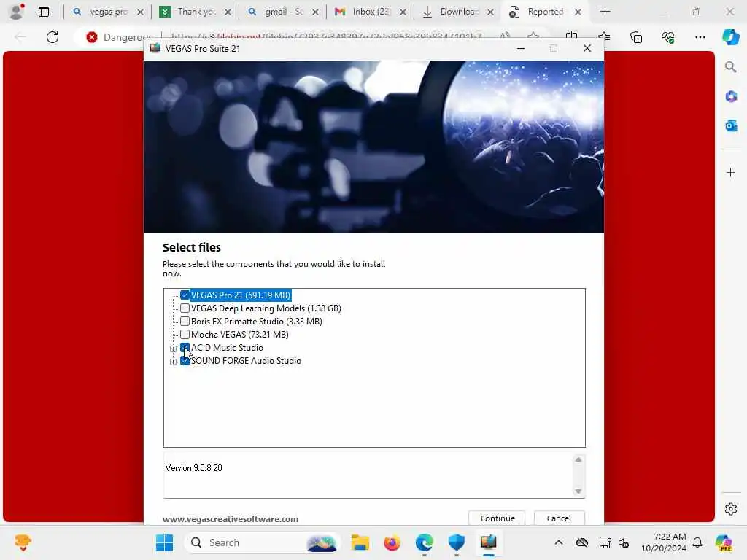Open the Copilot icon in Edge
The image size is (747, 560).
[730, 37]
